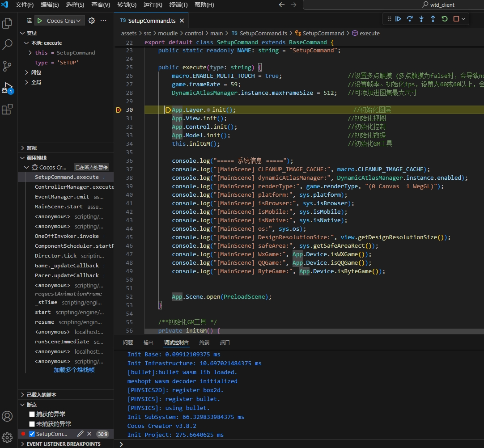The width and height of the screenshot is (484, 448).
Task: Expand the 监视 watch section
Action: click(x=31, y=148)
